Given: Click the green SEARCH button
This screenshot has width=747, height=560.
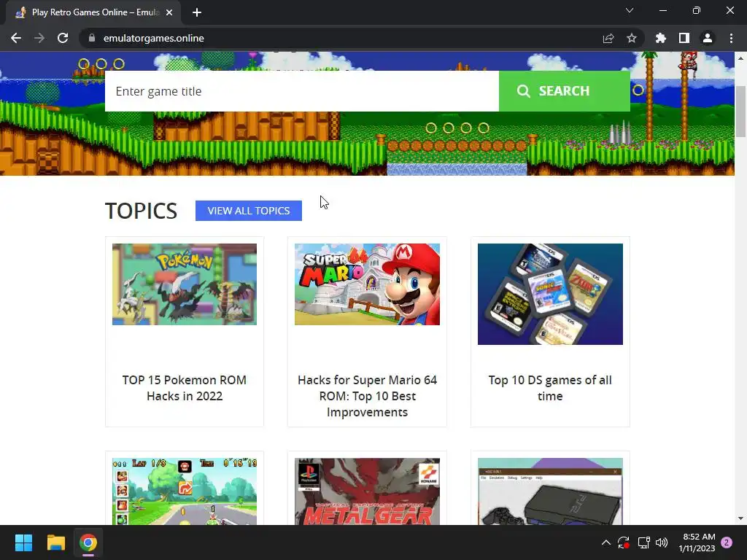Looking at the screenshot, I should click(x=565, y=91).
